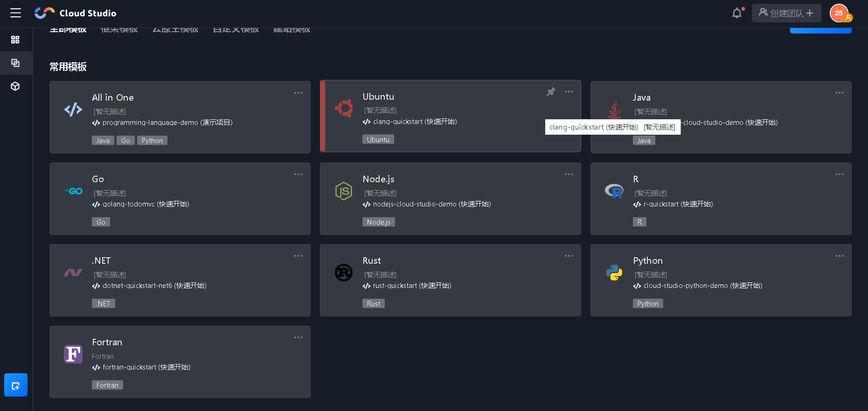Click the 常用模板 section heading

click(x=68, y=67)
